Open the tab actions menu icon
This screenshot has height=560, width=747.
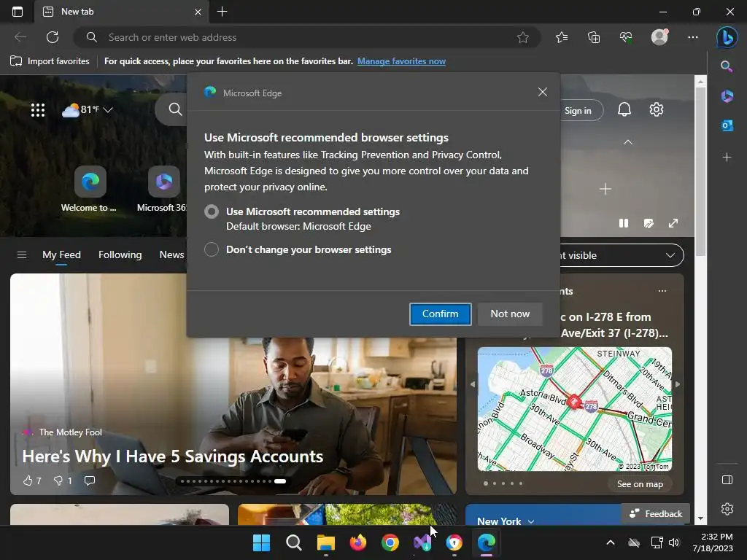click(x=18, y=12)
